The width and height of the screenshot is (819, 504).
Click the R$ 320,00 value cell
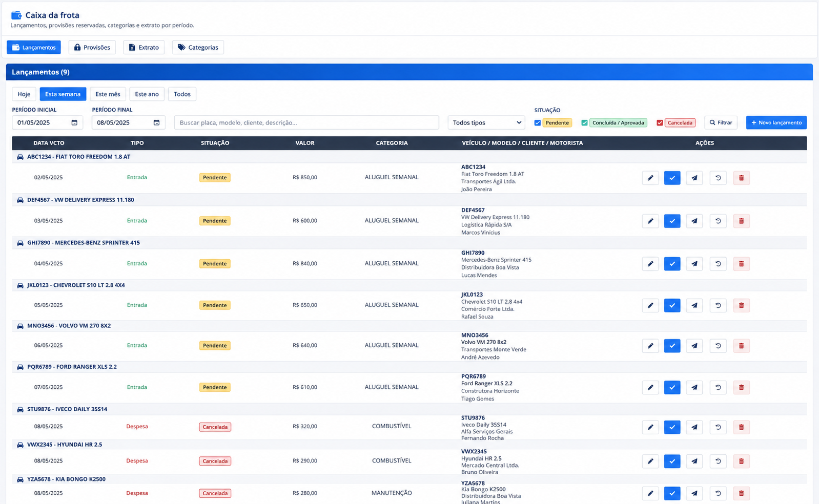[x=305, y=427]
